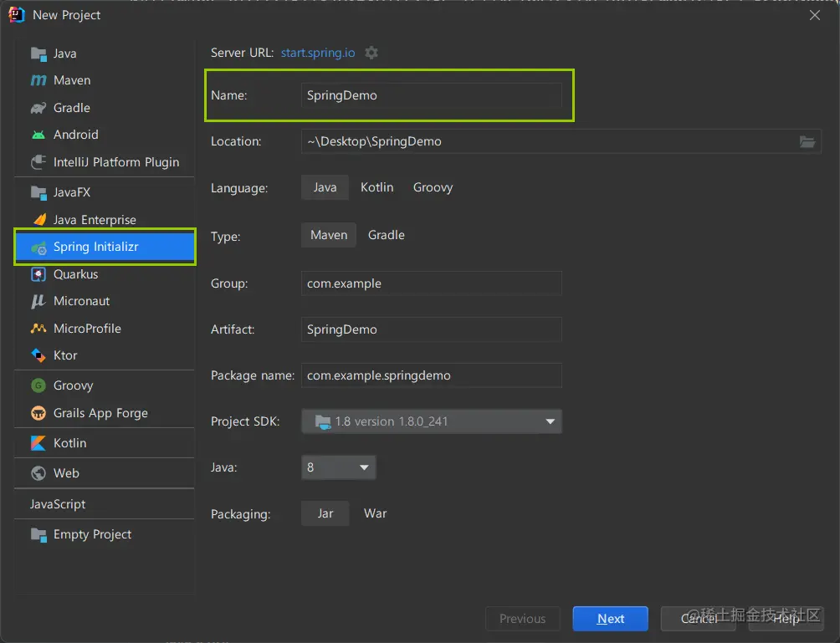Click the IntelliJ IDEA logo in title bar

(x=16, y=14)
